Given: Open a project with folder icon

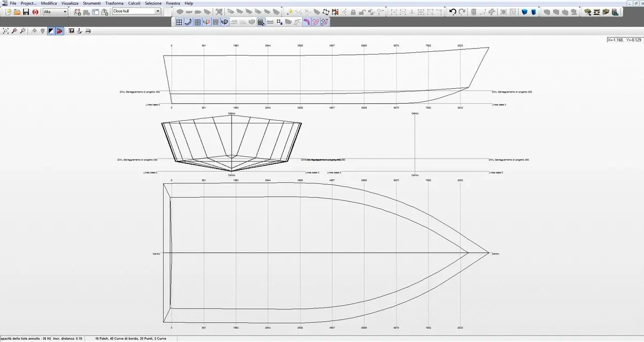Looking at the screenshot, I should click(17, 12).
